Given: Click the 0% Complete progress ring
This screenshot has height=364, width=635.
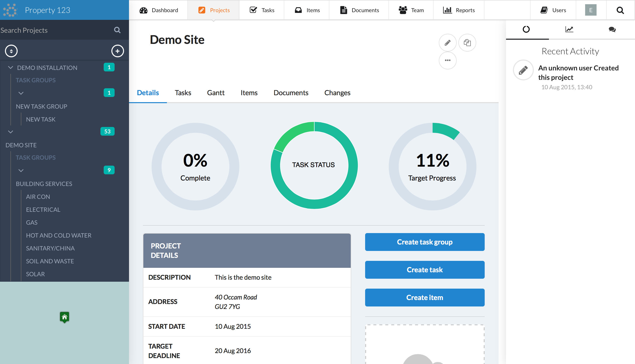Looking at the screenshot, I should click(195, 166).
